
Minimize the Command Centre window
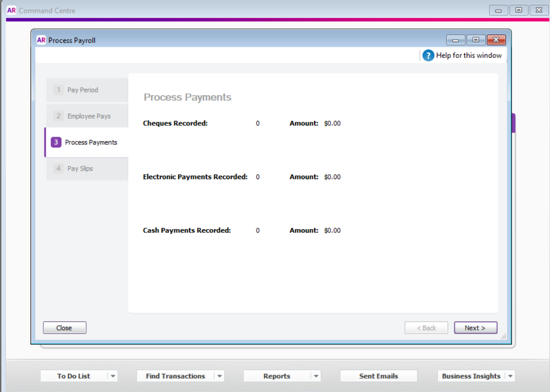point(498,10)
